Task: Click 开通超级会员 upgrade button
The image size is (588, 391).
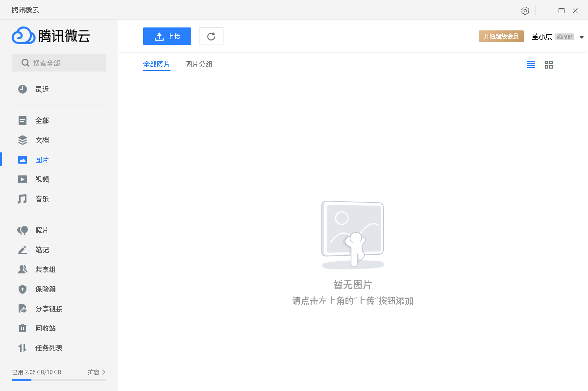Action: pos(501,36)
